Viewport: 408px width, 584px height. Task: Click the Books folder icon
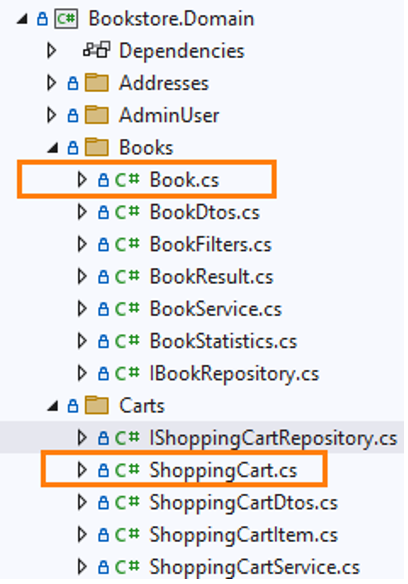[x=97, y=147]
